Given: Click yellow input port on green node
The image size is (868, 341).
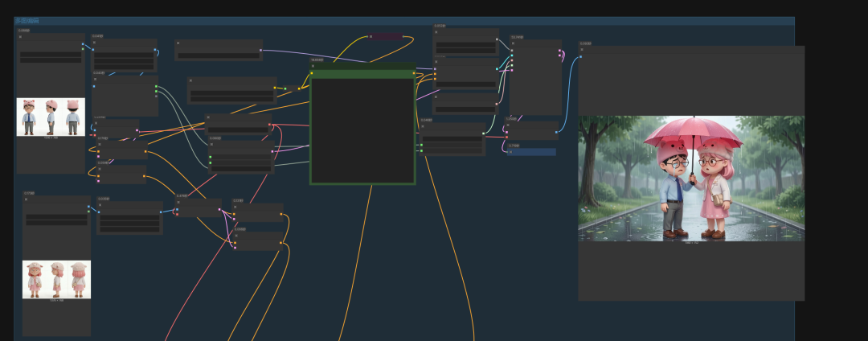Looking at the screenshot, I should (x=312, y=73).
